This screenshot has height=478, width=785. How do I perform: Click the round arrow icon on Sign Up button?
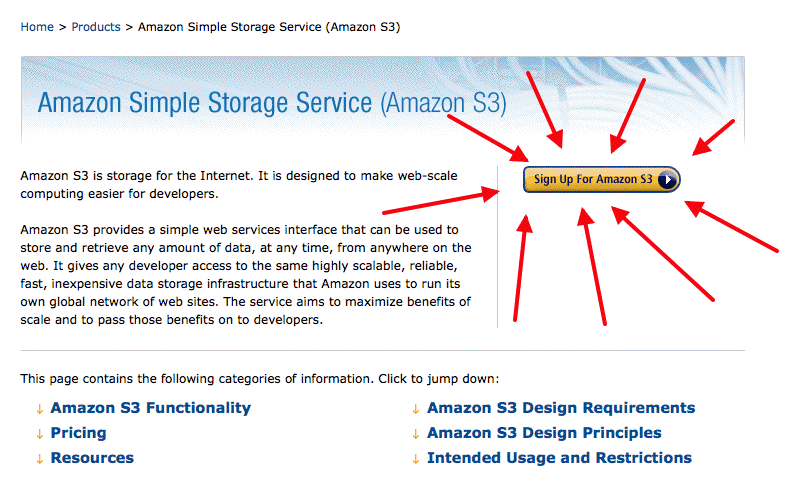(x=668, y=180)
